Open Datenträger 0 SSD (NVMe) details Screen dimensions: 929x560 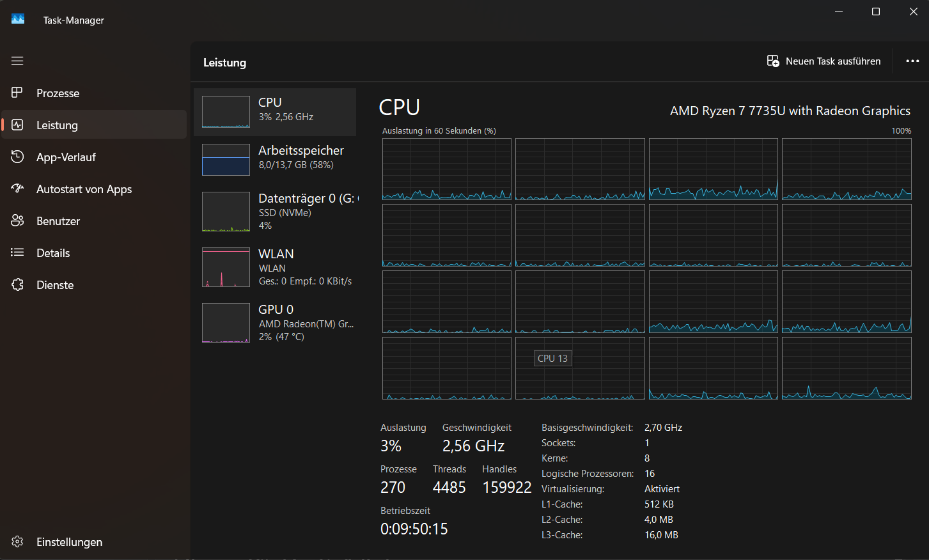tap(275, 212)
